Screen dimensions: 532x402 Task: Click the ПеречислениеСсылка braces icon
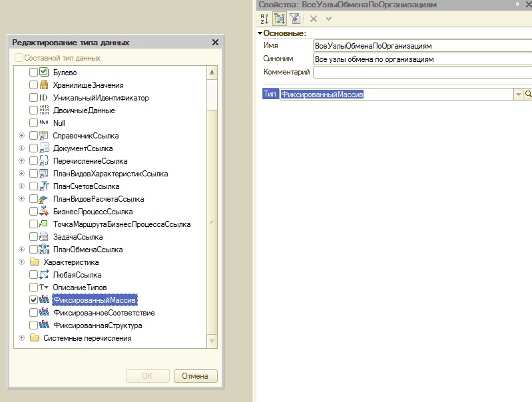coord(44,160)
